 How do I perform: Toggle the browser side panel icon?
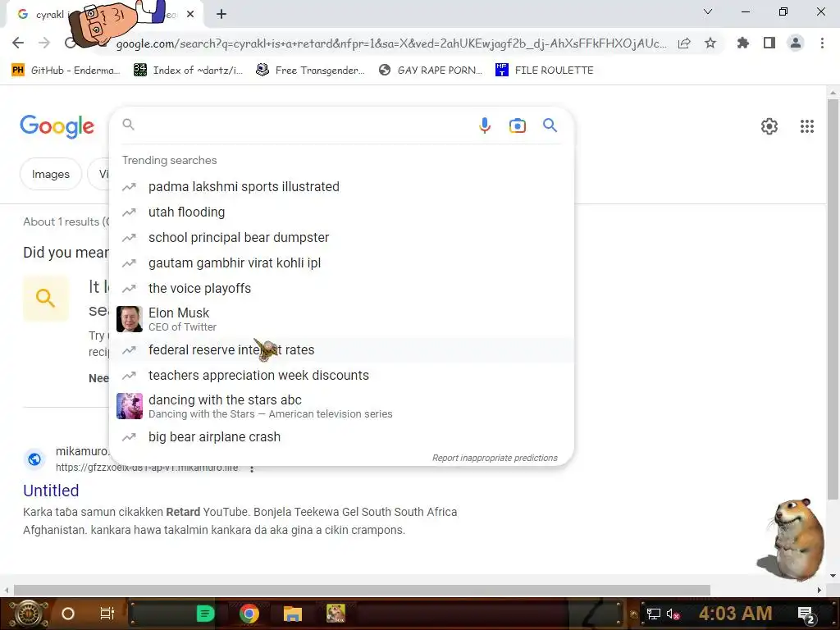pos(769,43)
